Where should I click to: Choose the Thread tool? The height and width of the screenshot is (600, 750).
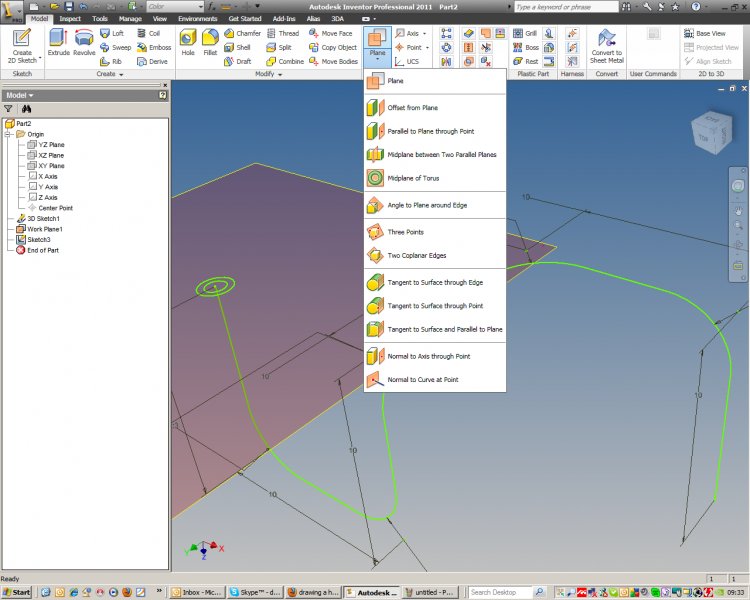[x=283, y=33]
